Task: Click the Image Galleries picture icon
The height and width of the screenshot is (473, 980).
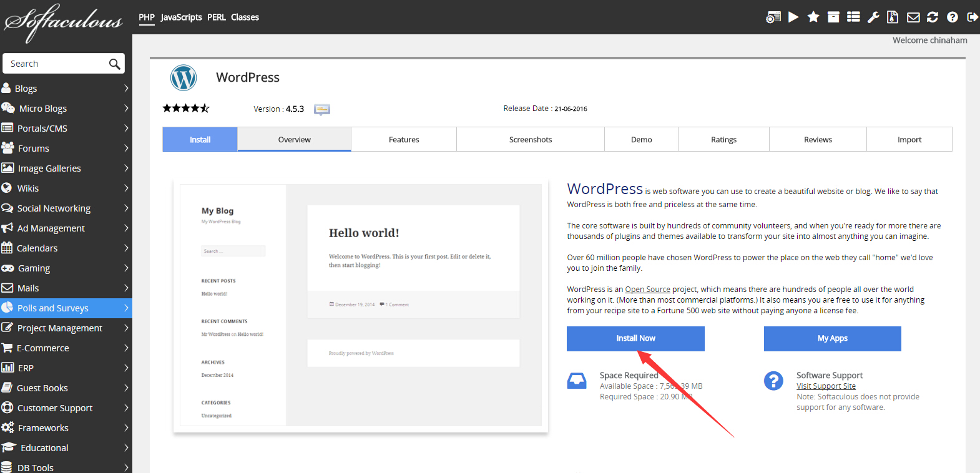Action: click(x=7, y=168)
